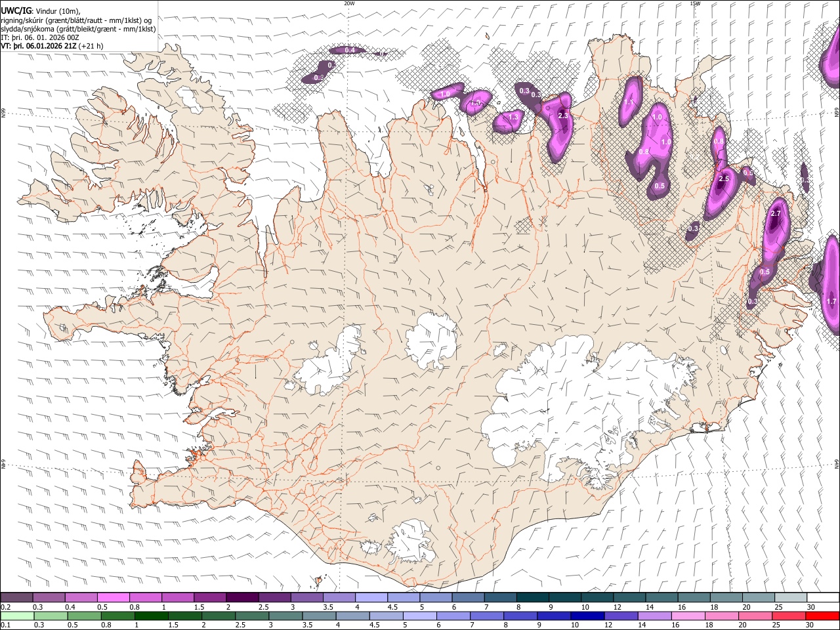Click the 'VT: þri. 06.01.2026 21Z' valid time
Screen dimensions: 840x630
(39, 46)
